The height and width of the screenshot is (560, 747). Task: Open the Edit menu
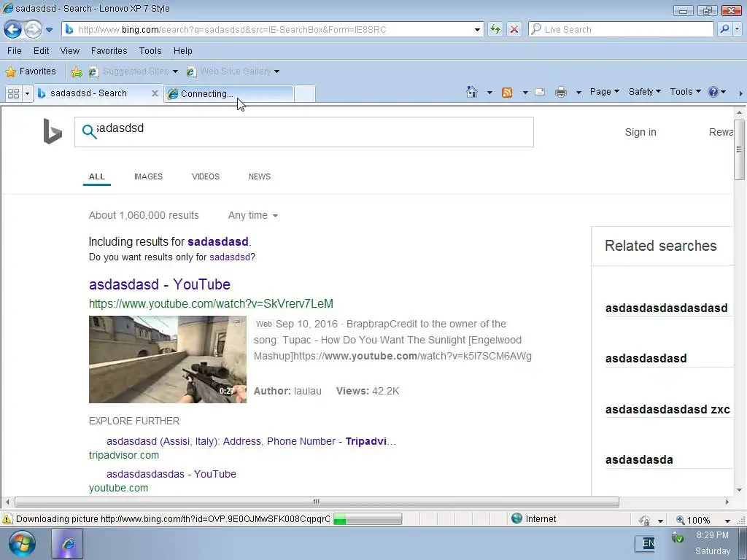41,51
